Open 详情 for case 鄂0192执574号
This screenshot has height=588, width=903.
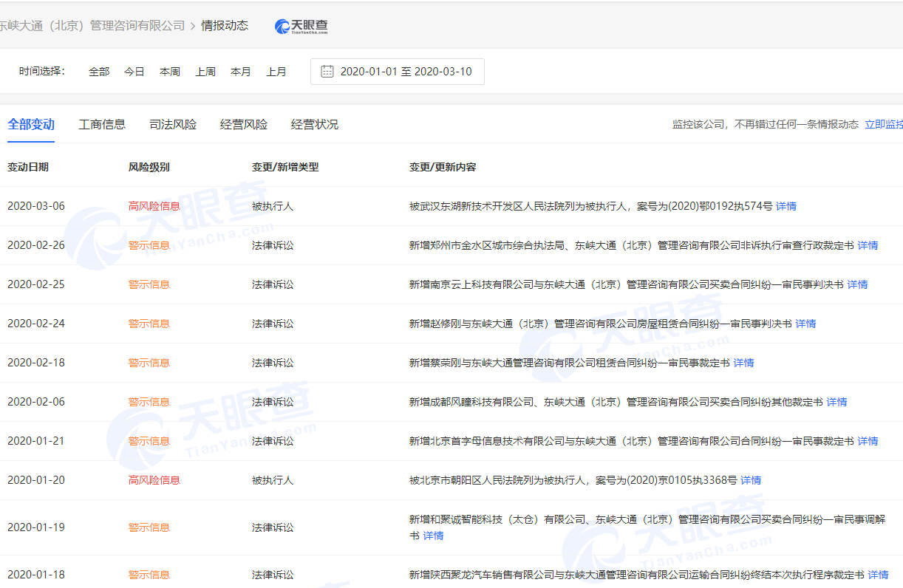pyautogui.click(x=786, y=206)
